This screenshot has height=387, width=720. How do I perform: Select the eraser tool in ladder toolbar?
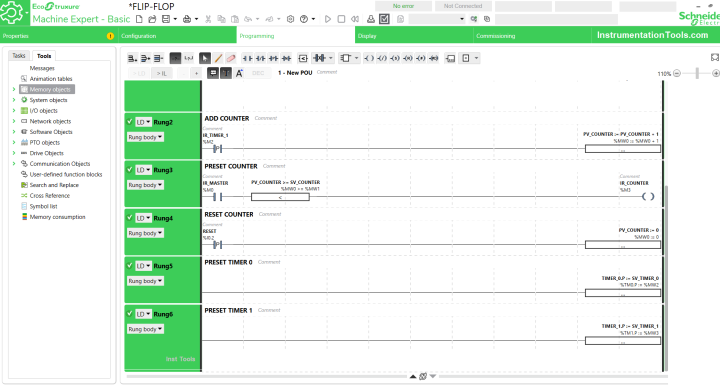point(231,58)
